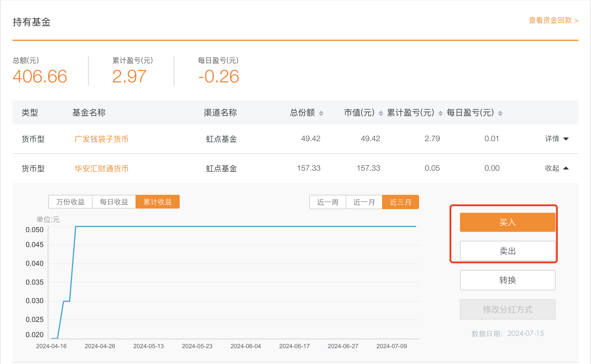Screen dimensions: 591x364
Task: Click cumulative profit value 2.97
Action: point(129,76)
